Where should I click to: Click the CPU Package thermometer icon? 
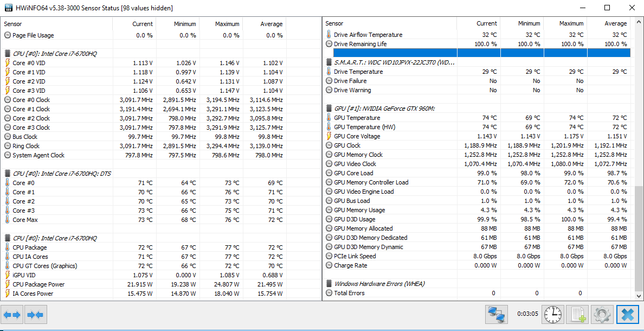click(8, 247)
